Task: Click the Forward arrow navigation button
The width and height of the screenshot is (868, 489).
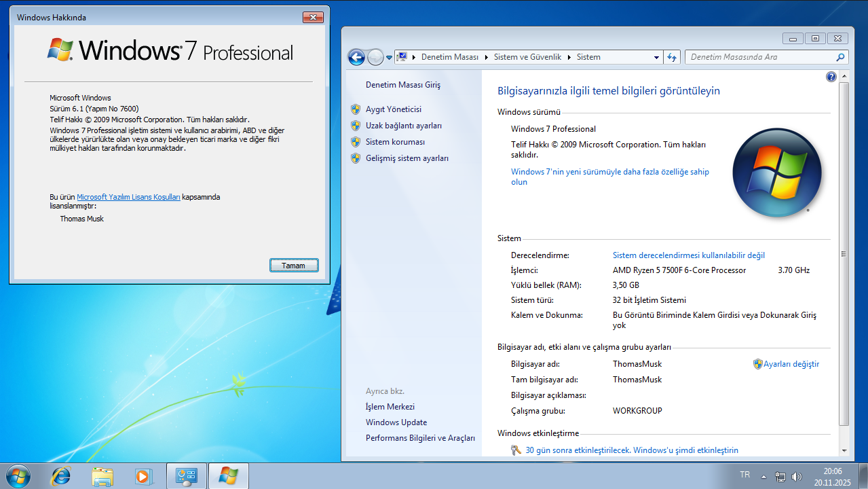Action: coord(375,57)
